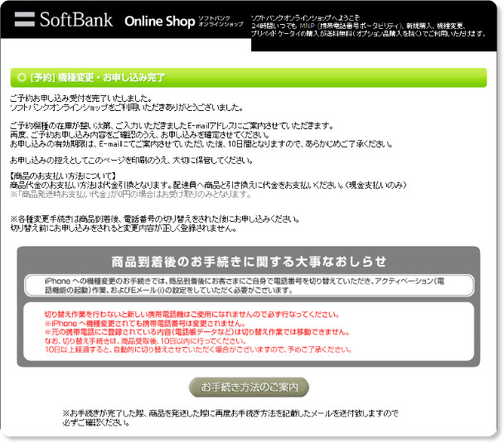Click the ※お手続きが完了した際 footer note

[x=230, y=417]
